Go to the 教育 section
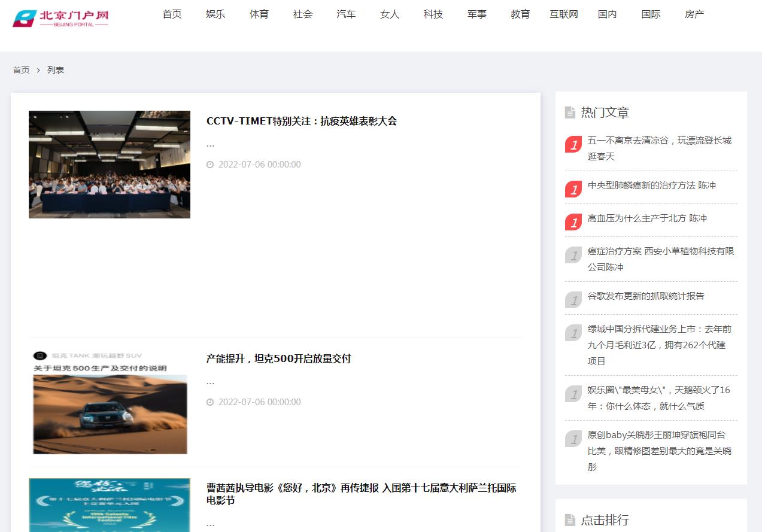Screen dimensions: 762x532 (x=521, y=14)
